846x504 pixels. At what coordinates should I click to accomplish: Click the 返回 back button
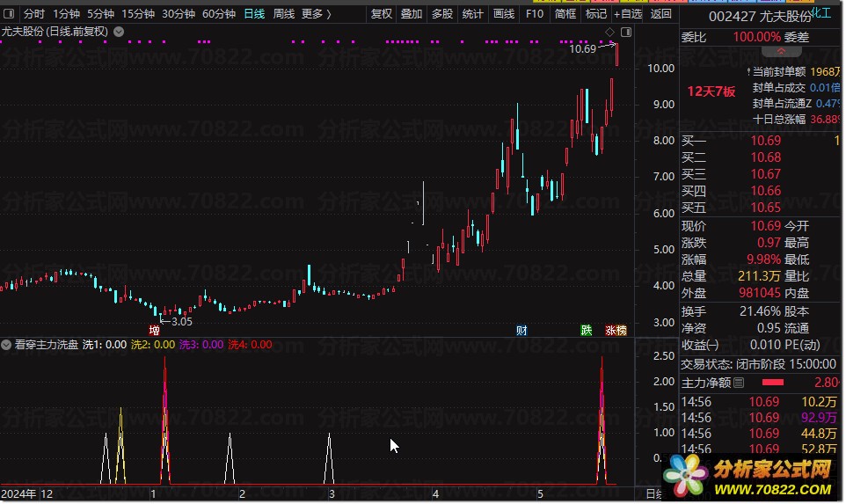pos(661,13)
